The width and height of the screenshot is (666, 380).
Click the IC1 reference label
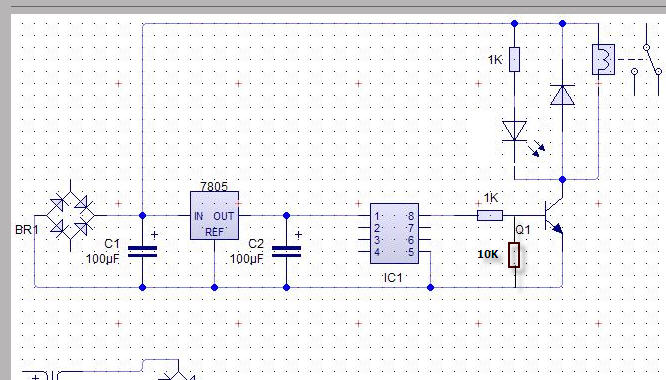tap(393, 278)
